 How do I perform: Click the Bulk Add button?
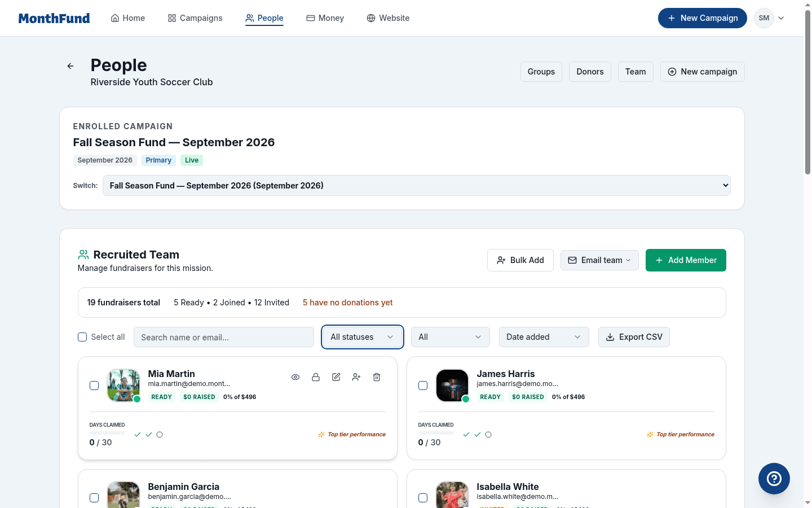click(x=520, y=260)
